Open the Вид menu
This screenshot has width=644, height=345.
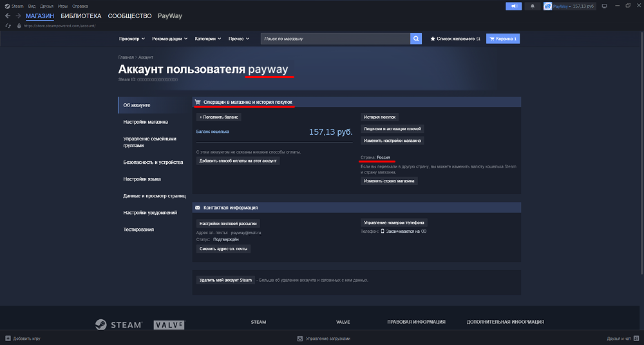tap(32, 6)
